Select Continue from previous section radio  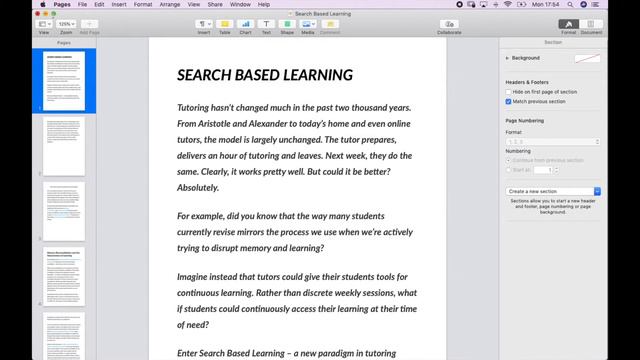pyautogui.click(x=508, y=160)
